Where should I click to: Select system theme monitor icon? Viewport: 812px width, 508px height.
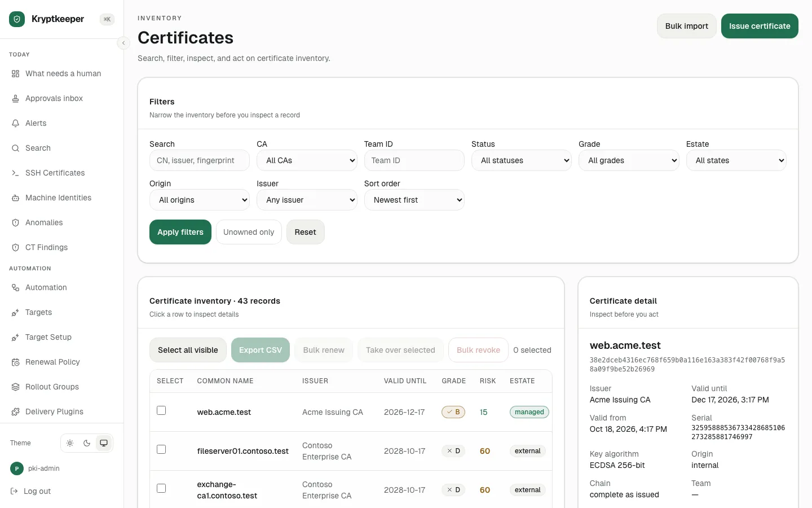tap(104, 443)
